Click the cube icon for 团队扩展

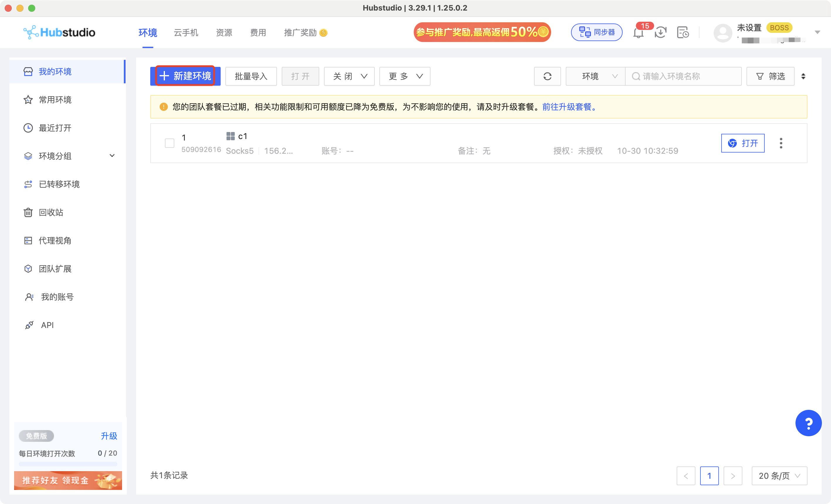coord(28,269)
